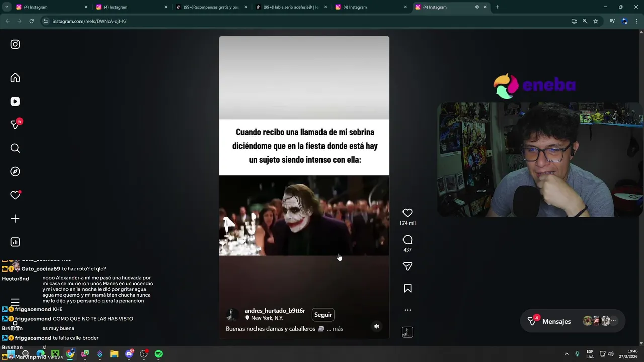
Task: Open Instagram home via logo icon
Action: pos(15,44)
